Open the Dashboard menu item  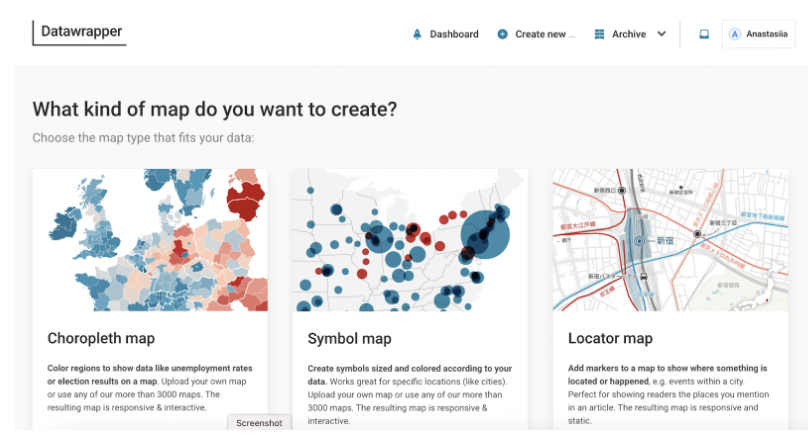(454, 34)
